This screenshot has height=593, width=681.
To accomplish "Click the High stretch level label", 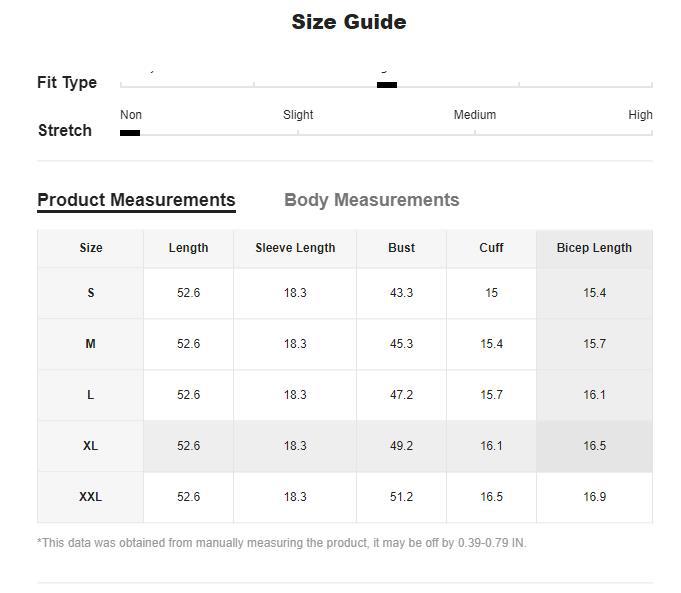I will pos(640,115).
